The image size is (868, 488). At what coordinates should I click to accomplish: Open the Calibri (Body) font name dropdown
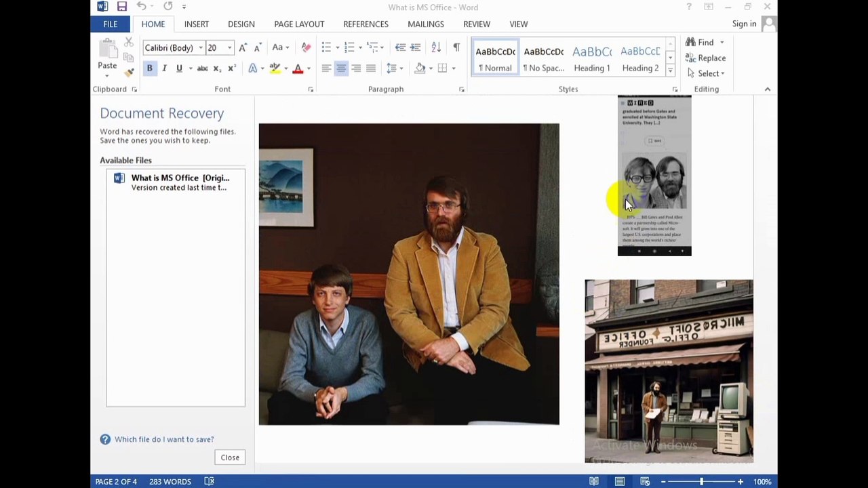coord(200,48)
